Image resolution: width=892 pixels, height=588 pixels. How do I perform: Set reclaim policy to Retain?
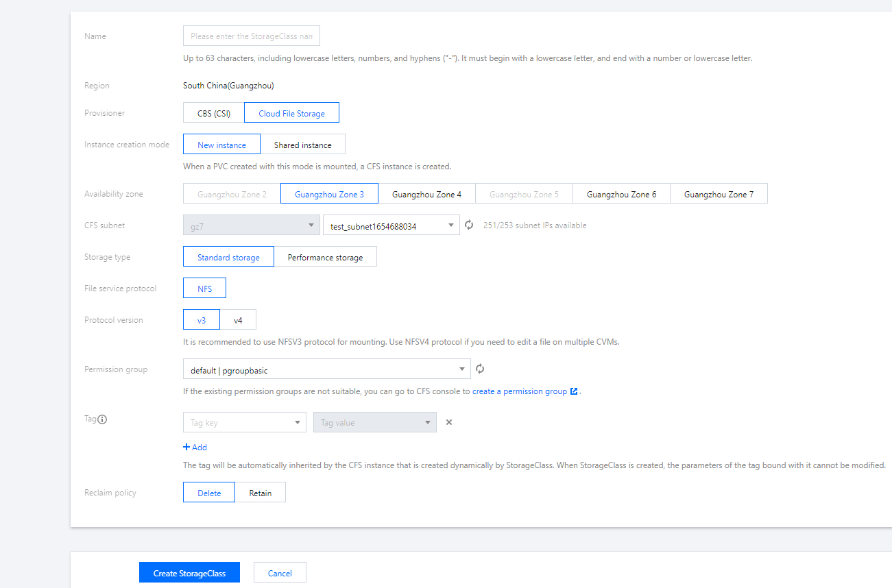(x=260, y=493)
